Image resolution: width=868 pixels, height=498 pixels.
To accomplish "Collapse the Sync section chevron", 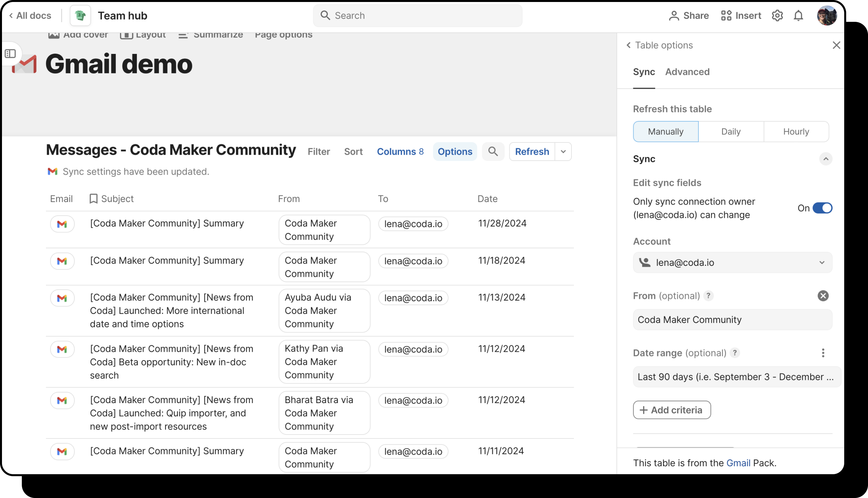I will coord(826,159).
